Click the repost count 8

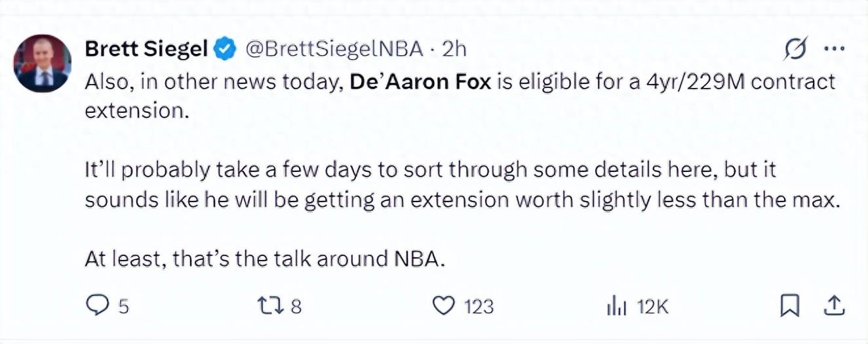click(296, 306)
